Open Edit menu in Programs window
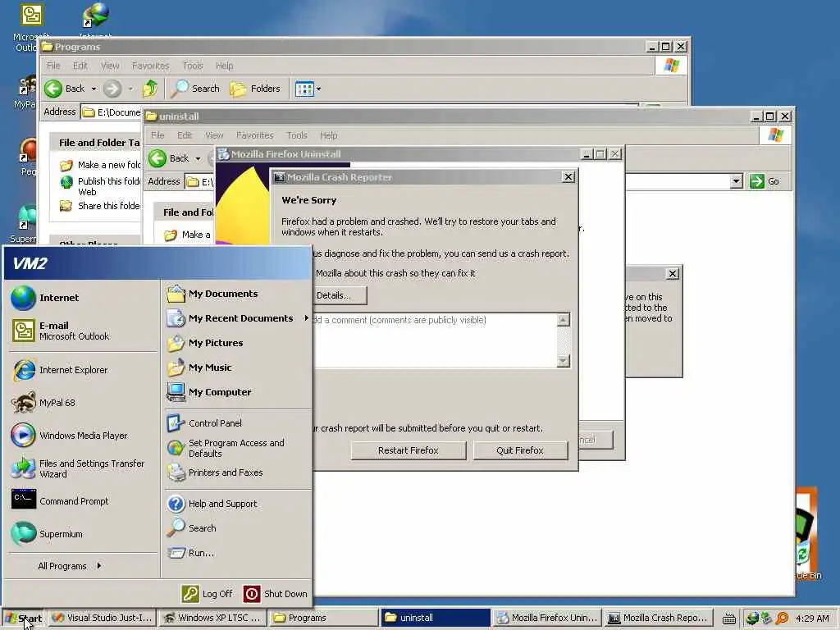The width and height of the screenshot is (840, 630). pos(80,66)
